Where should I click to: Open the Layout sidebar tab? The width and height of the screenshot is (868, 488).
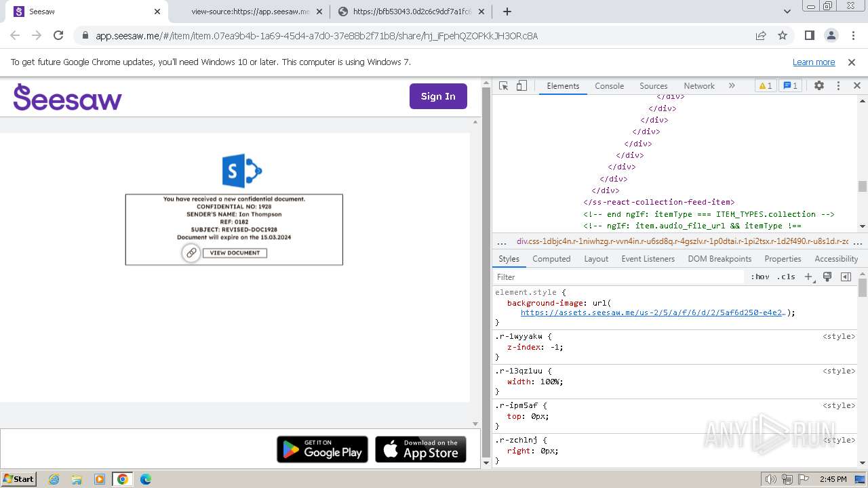point(596,259)
